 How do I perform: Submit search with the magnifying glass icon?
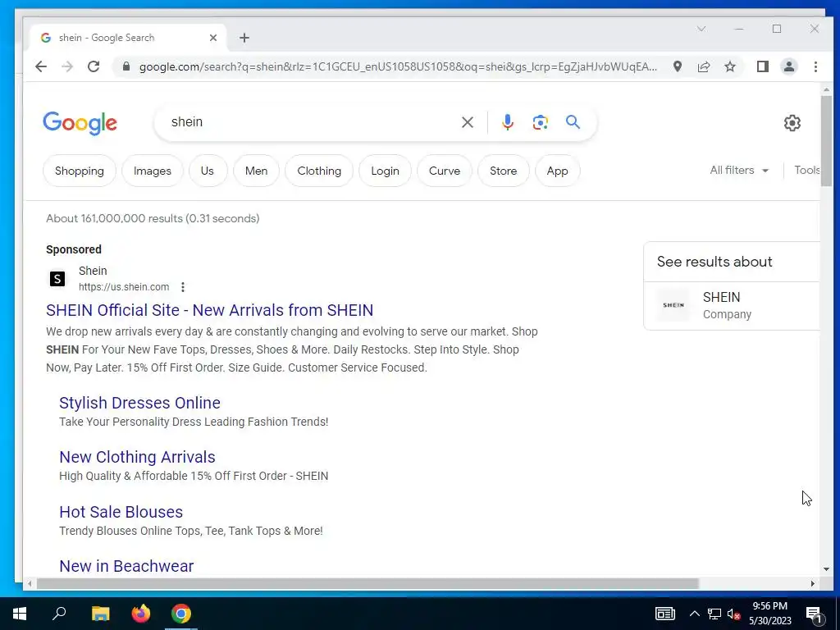pos(573,122)
